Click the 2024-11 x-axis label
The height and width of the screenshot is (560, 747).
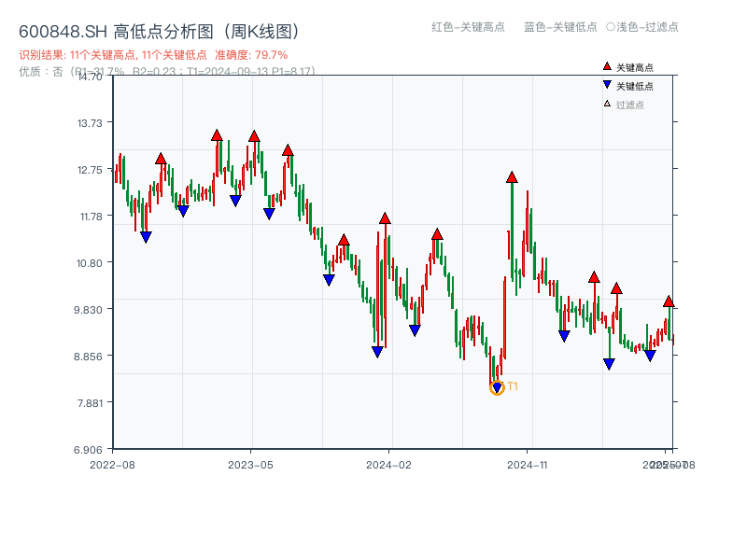528,465
